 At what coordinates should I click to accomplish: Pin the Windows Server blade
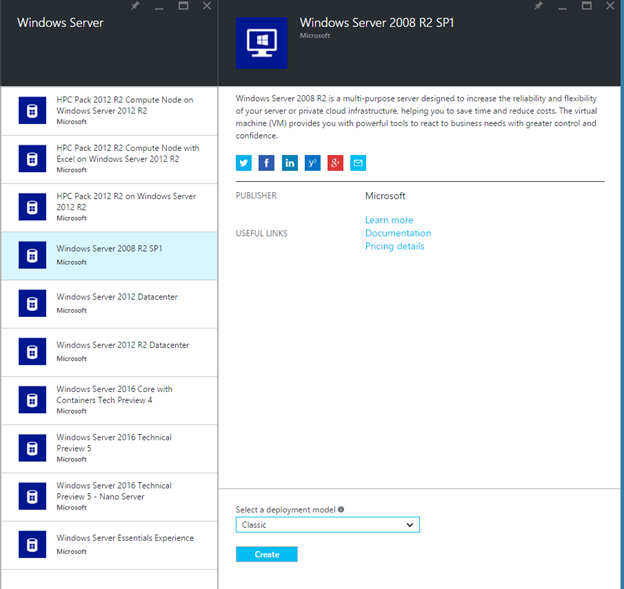point(135,6)
